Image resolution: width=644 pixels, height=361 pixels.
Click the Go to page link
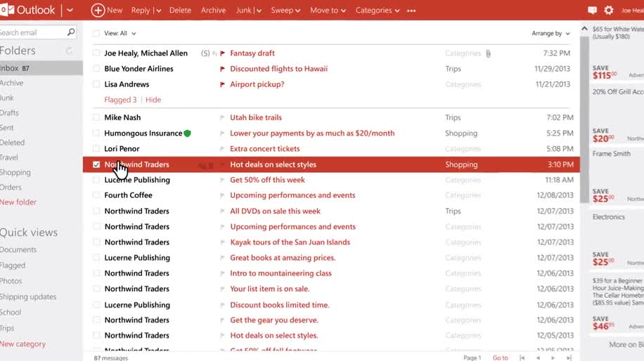click(501, 357)
